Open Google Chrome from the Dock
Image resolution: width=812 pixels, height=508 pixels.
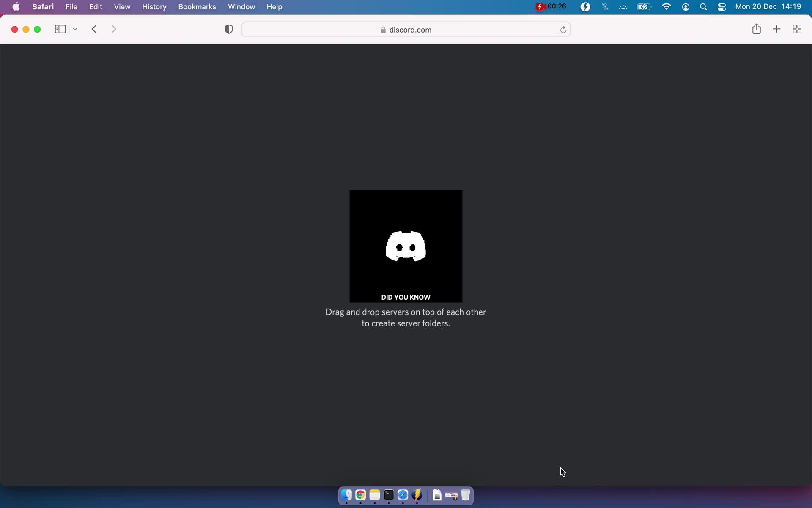click(360, 495)
